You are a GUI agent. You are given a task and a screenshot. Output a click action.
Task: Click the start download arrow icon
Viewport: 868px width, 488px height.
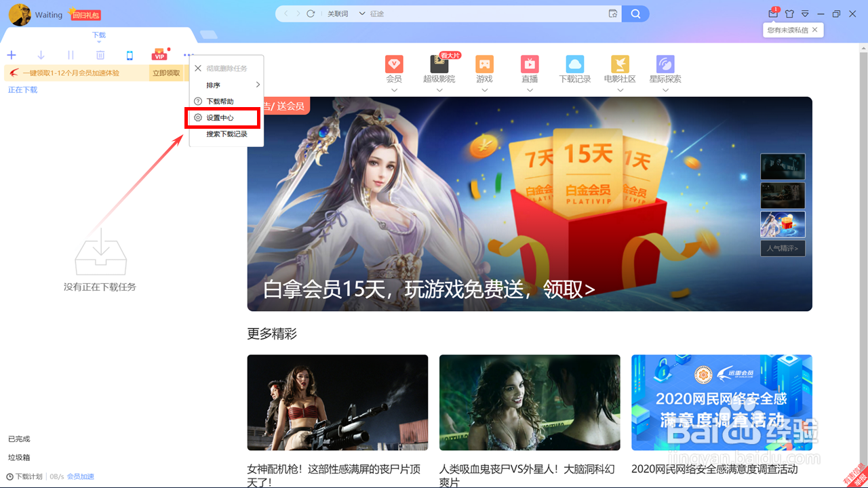pyautogui.click(x=41, y=55)
